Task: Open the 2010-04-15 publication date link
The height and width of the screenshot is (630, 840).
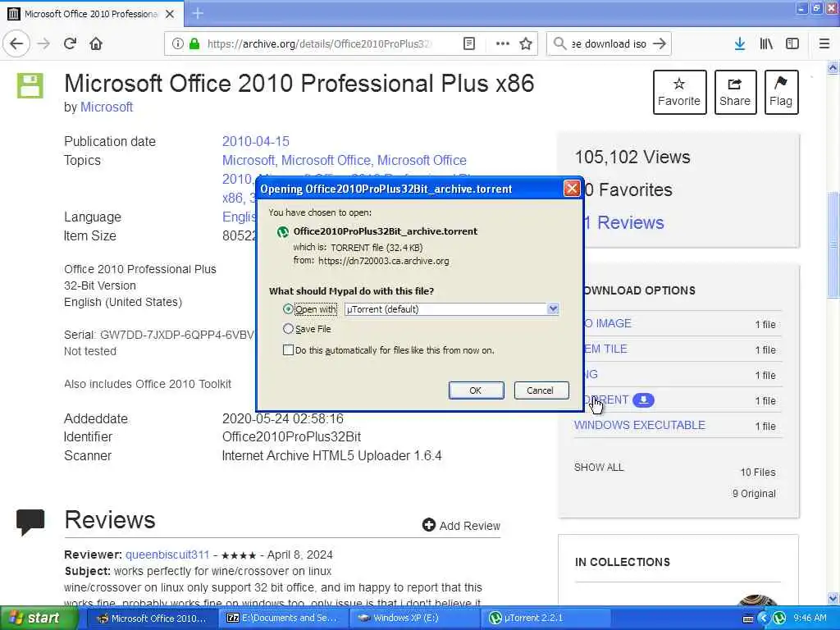Action: tap(256, 141)
